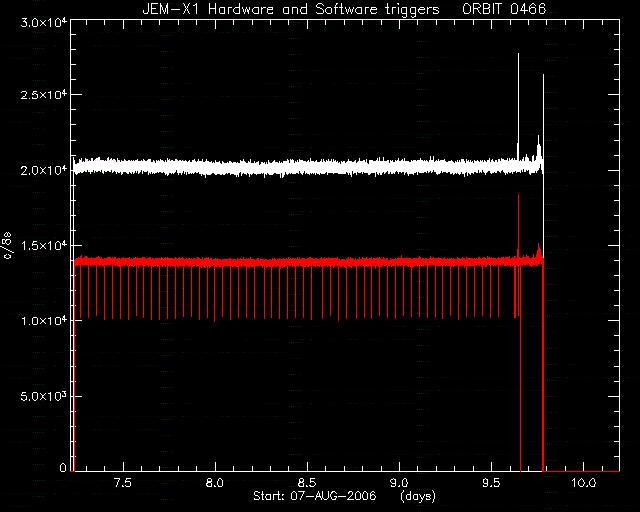640x512 pixels.
Task: Click the 10.0 x-axis tick label
Action: pos(584,483)
